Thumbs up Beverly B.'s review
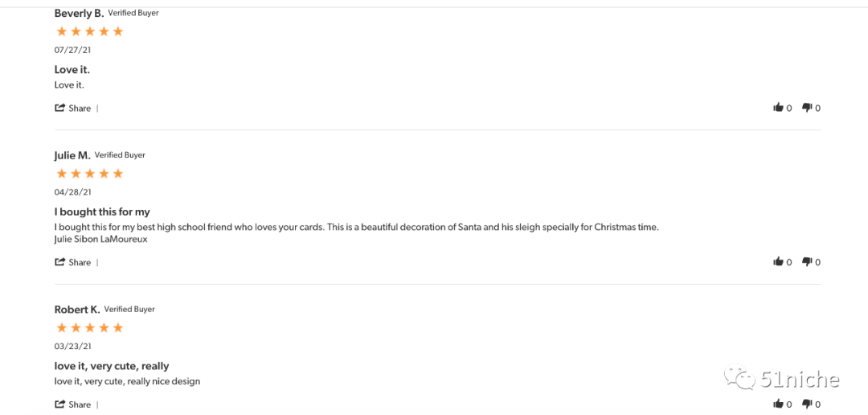This screenshot has height=415, width=868. point(778,108)
